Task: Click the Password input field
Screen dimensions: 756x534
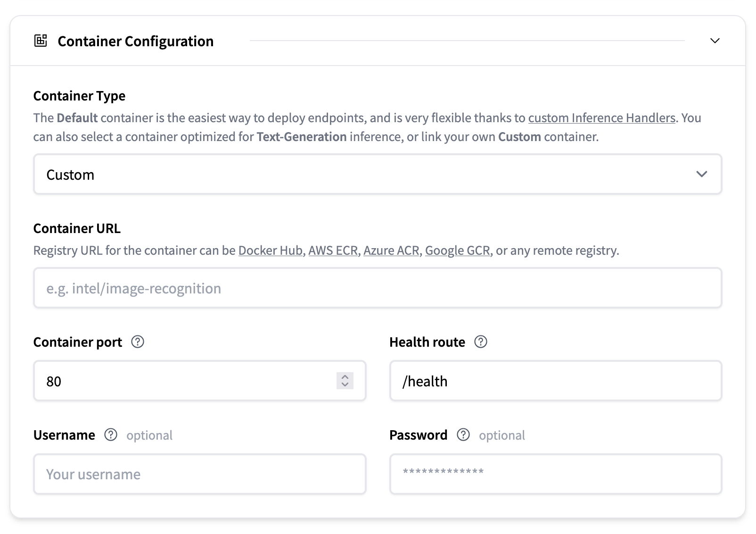Action: coord(555,474)
